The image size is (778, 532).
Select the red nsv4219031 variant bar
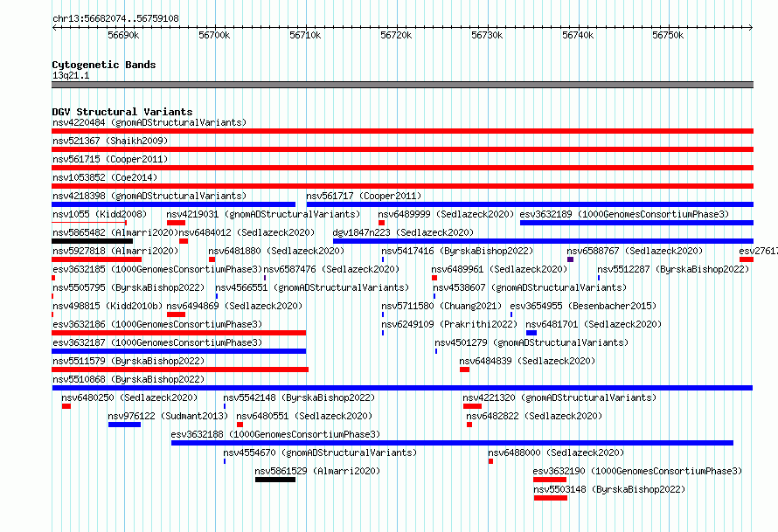[x=176, y=223]
